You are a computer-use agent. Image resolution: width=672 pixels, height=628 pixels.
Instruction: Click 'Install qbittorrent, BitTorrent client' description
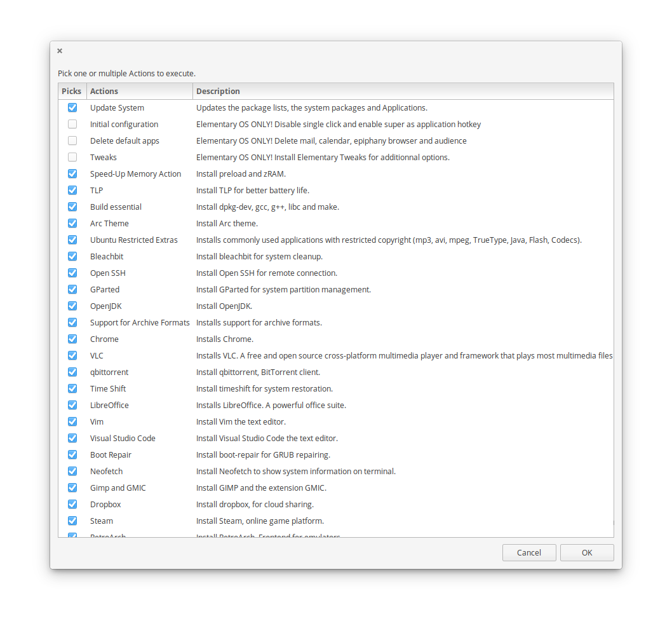(x=258, y=372)
